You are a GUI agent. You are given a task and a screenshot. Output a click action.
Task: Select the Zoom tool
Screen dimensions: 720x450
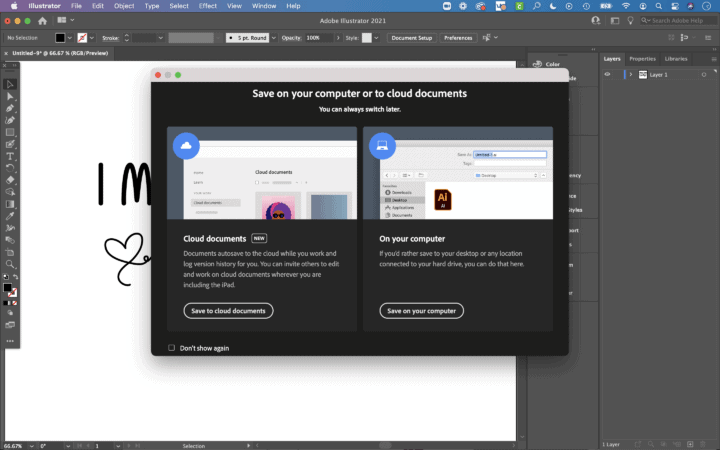click(x=10, y=264)
